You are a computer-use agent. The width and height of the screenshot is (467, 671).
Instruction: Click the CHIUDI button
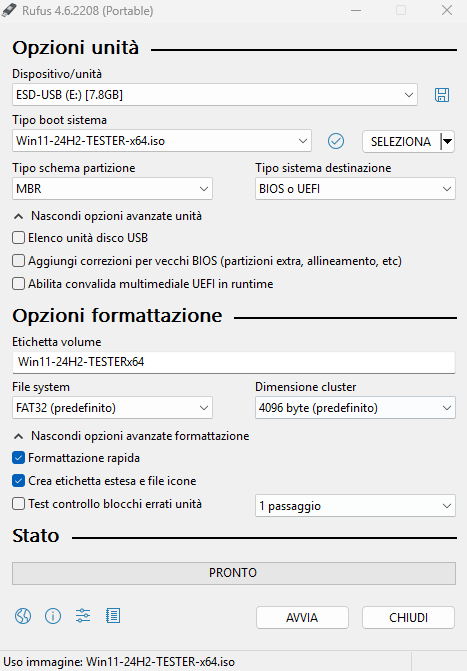[408, 618]
